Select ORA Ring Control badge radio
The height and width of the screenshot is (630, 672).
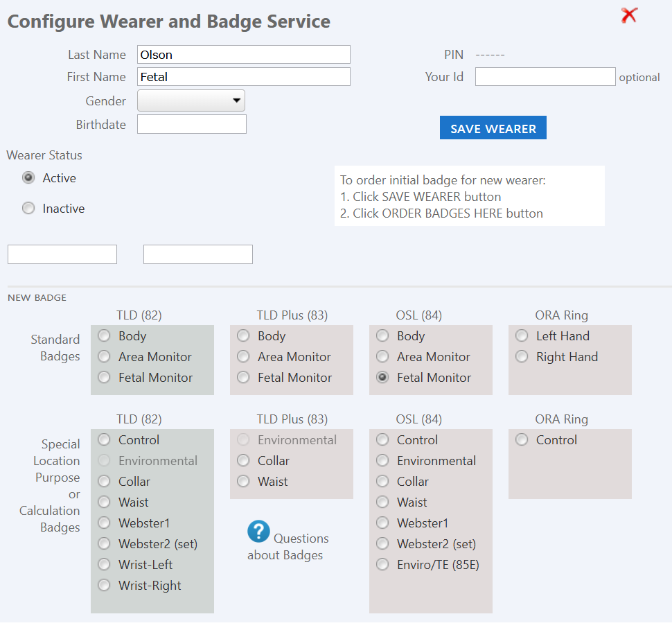tap(522, 440)
